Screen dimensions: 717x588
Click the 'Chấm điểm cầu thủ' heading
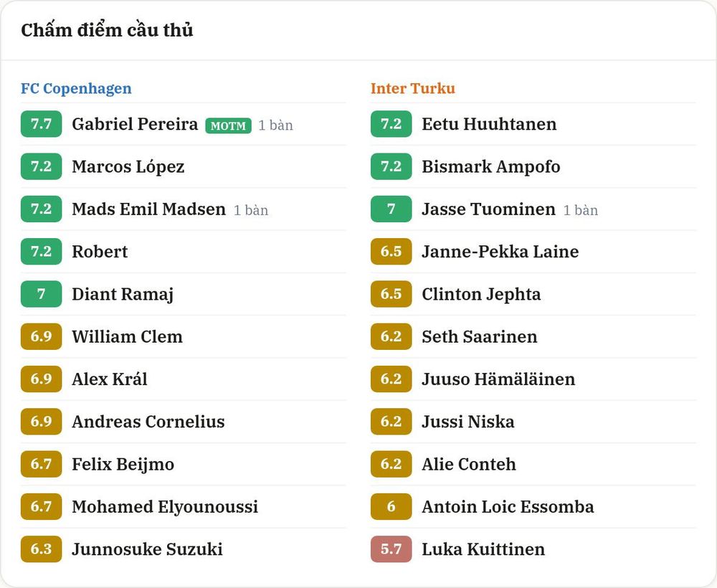pos(107,30)
